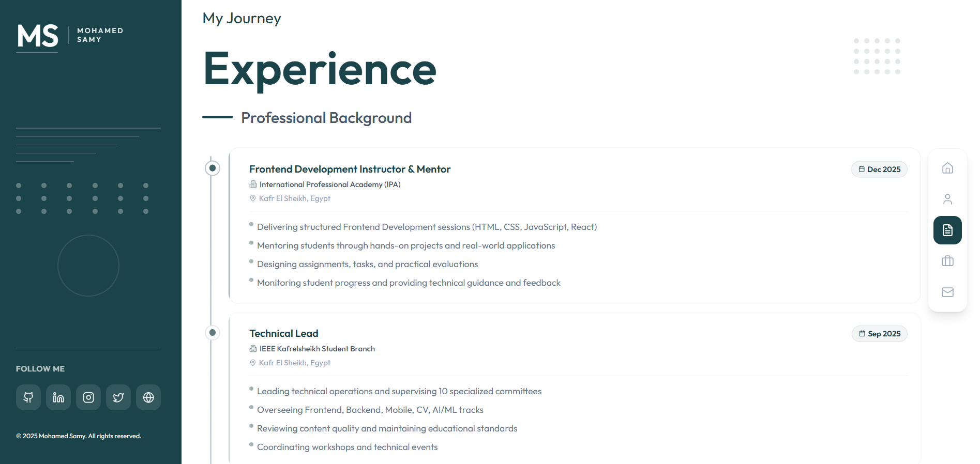Select the Technical Lead timeline marker

click(213, 332)
